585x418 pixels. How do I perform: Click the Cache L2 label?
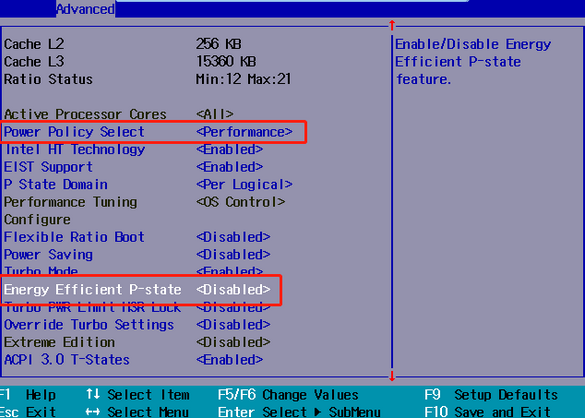point(34,44)
